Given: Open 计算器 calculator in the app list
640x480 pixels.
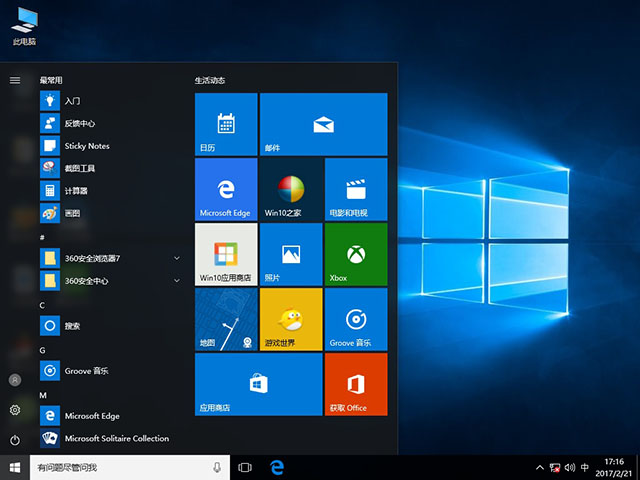Looking at the screenshot, I should tap(111, 191).
